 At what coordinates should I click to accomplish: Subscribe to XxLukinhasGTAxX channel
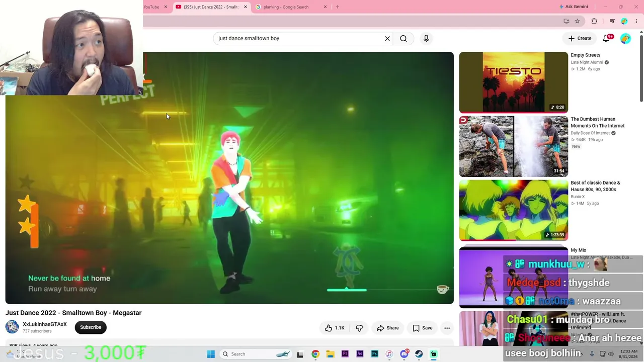pos(91,327)
